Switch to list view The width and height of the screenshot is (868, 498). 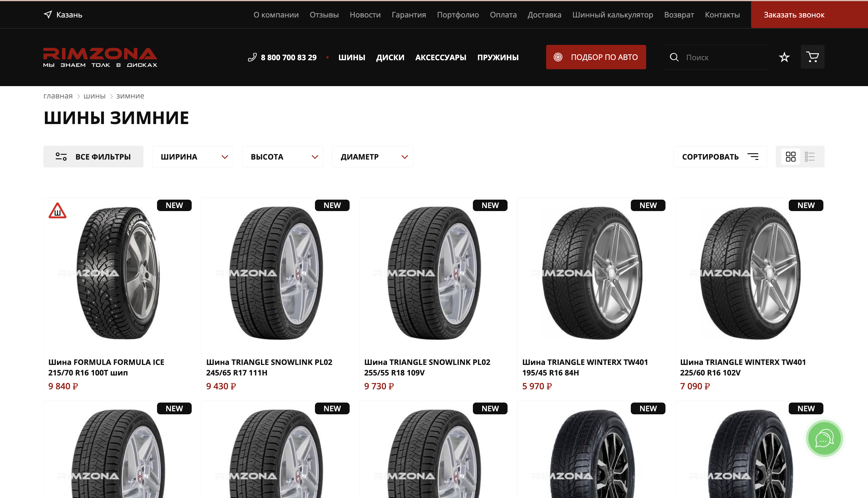tap(810, 157)
